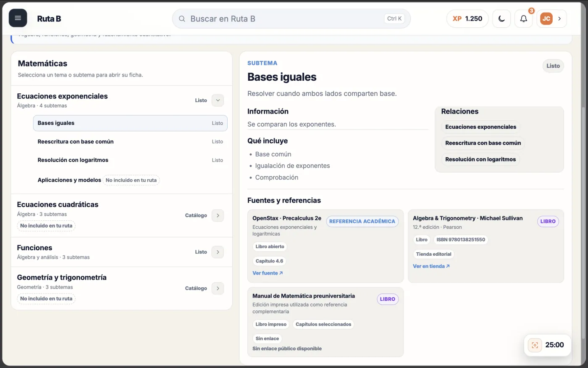Click the XP 1.250 points badge
The image size is (588, 368).
pos(467,19)
